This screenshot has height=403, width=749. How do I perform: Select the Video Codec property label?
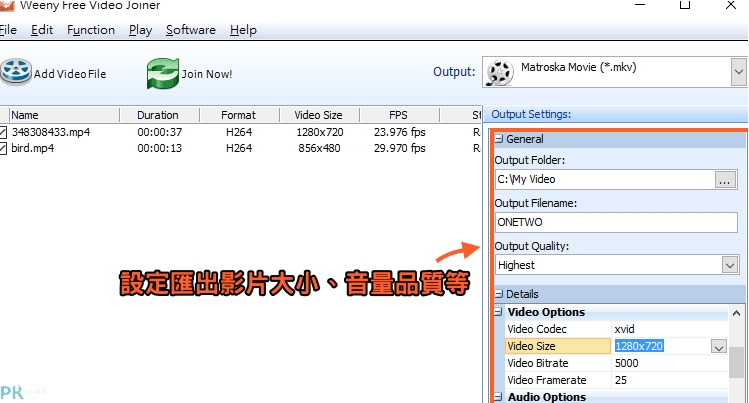click(x=558, y=329)
